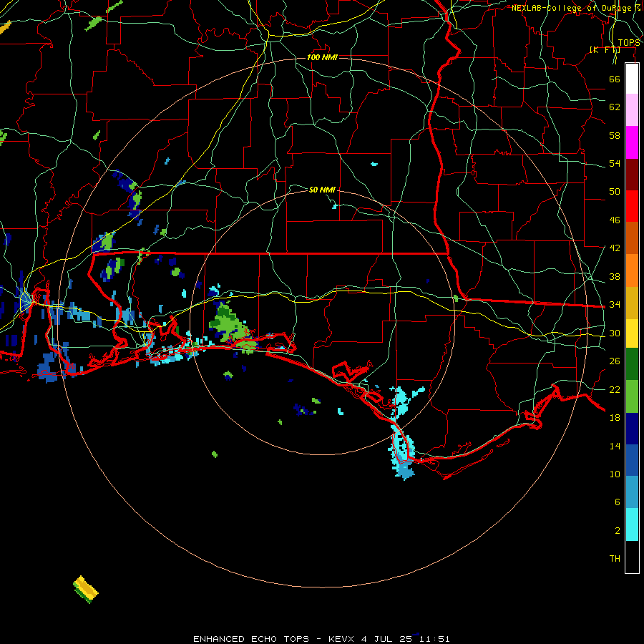Click the "4 JUL 25 11:51" timestamp

click(x=406, y=639)
